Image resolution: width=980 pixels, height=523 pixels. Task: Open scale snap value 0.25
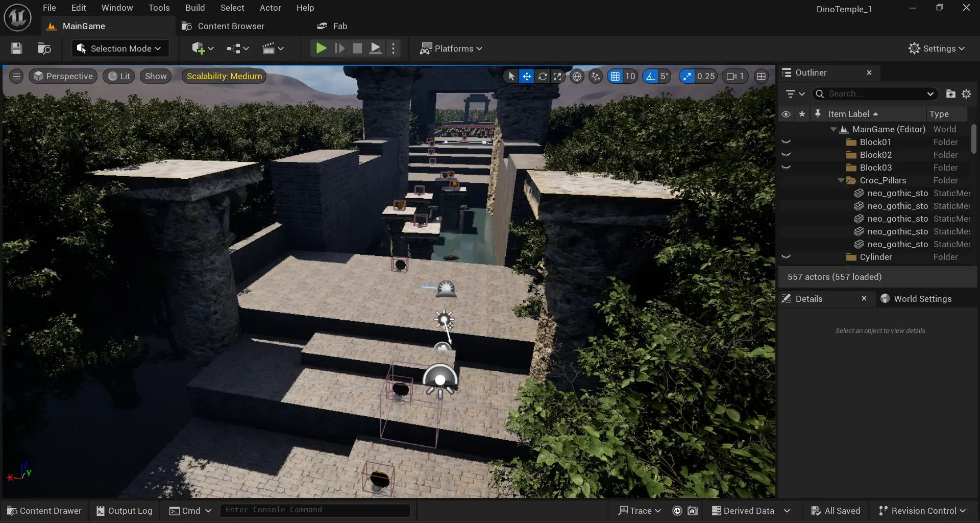706,76
